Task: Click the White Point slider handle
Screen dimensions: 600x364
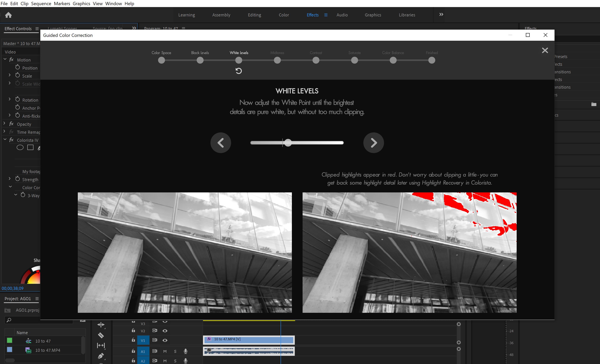Action: (x=288, y=143)
